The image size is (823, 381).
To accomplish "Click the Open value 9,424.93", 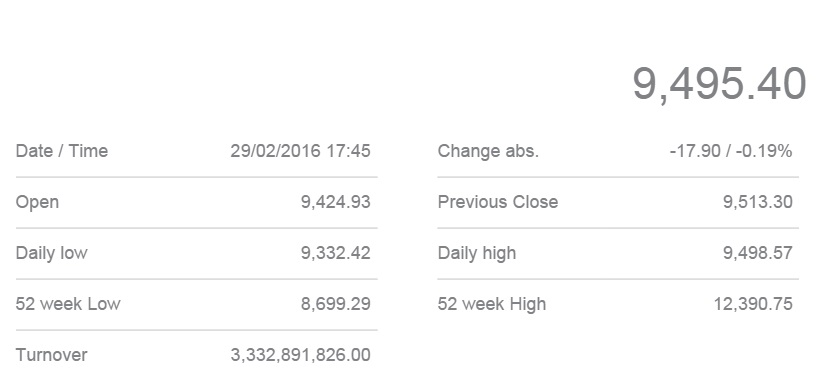I will [x=335, y=202].
